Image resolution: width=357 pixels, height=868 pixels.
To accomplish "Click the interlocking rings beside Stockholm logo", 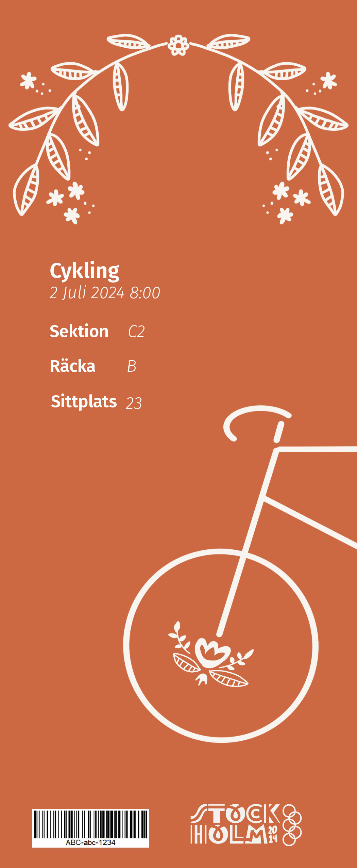I will 292,825.
